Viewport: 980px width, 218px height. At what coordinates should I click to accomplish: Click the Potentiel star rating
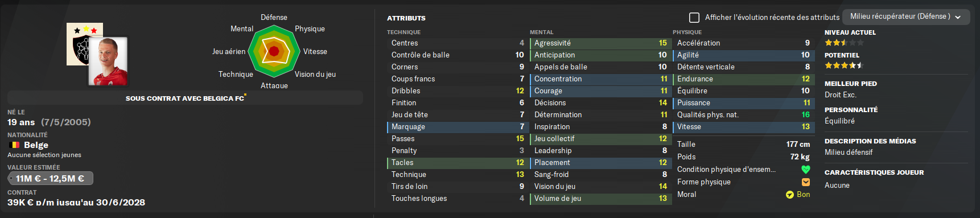(x=844, y=65)
